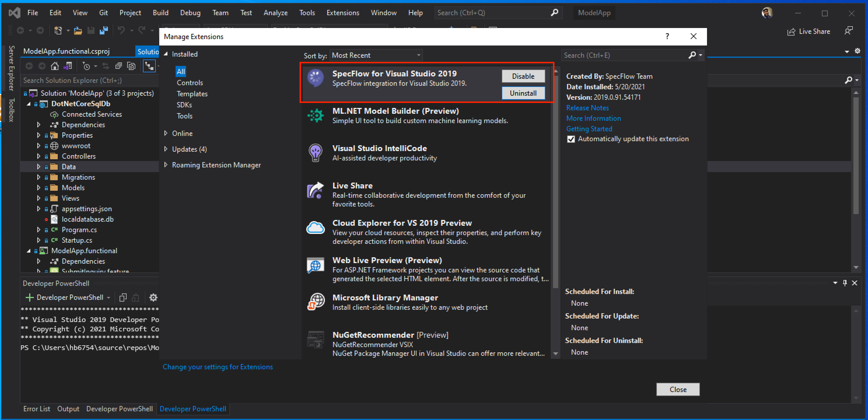This screenshot has width=868, height=420.
Task: Toggle Show All Files in Solution Explorer
Action: tap(131, 66)
